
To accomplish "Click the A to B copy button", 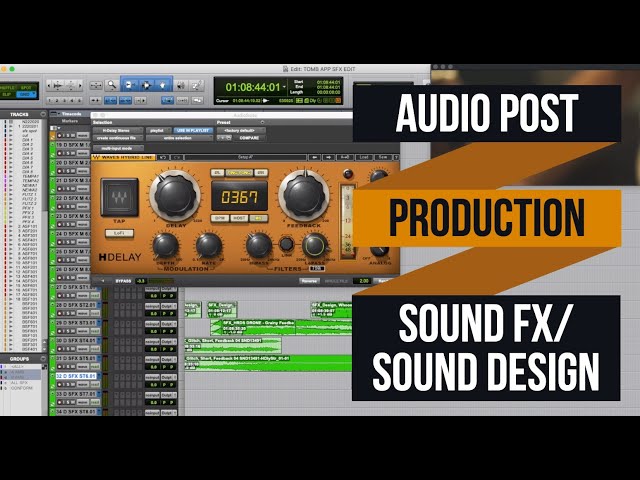I will coord(345,157).
